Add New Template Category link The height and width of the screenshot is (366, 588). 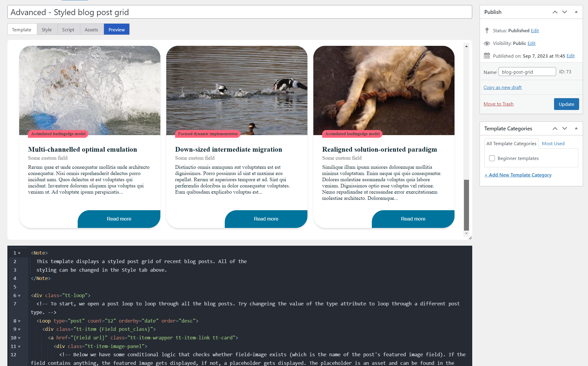[518, 175]
